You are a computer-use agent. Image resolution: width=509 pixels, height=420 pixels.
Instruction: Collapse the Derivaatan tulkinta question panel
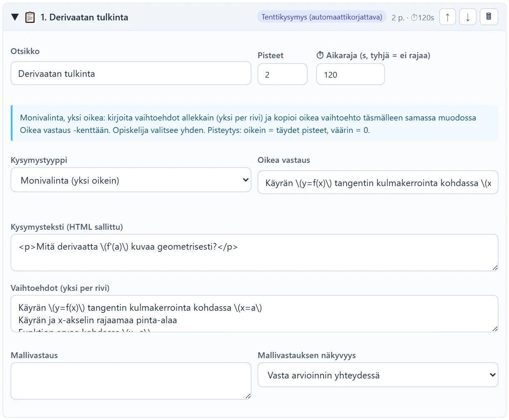click(x=15, y=17)
